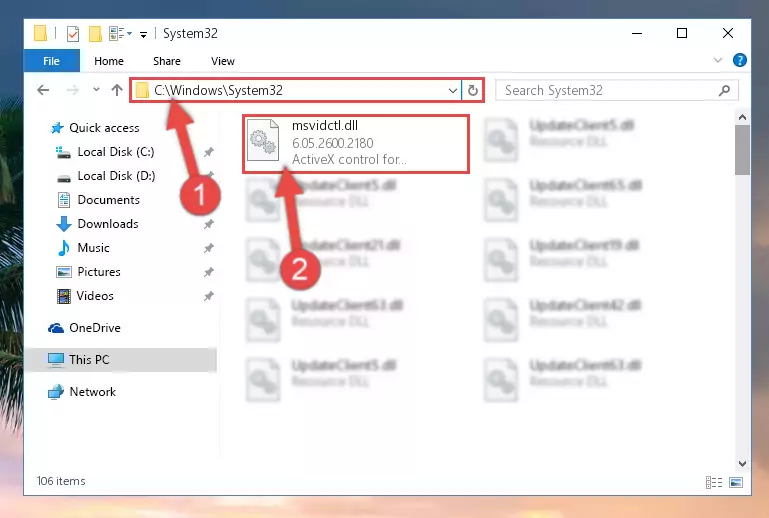Click the Quick access star icon
The height and width of the screenshot is (518, 769).
click(57, 128)
